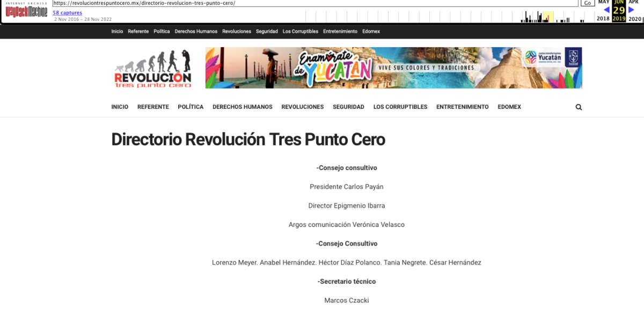Click the Wayback URL input field
The height and width of the screenshot is (309, 644).
pos(316,3)
